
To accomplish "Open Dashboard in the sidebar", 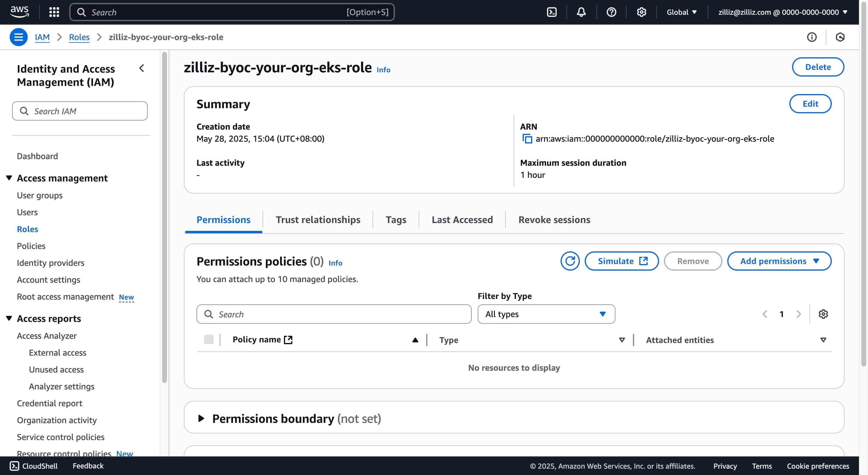I will pyautogui.click(x=37, y=156).
